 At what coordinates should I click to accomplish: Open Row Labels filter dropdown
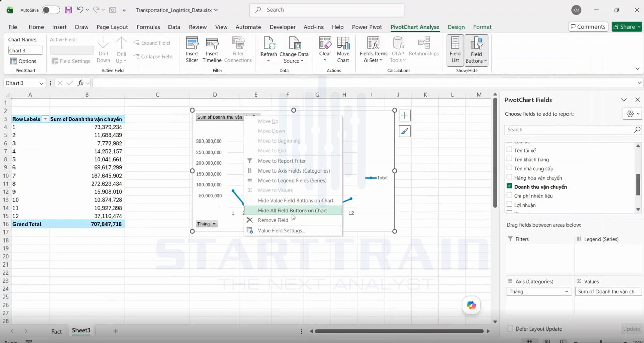45,119
